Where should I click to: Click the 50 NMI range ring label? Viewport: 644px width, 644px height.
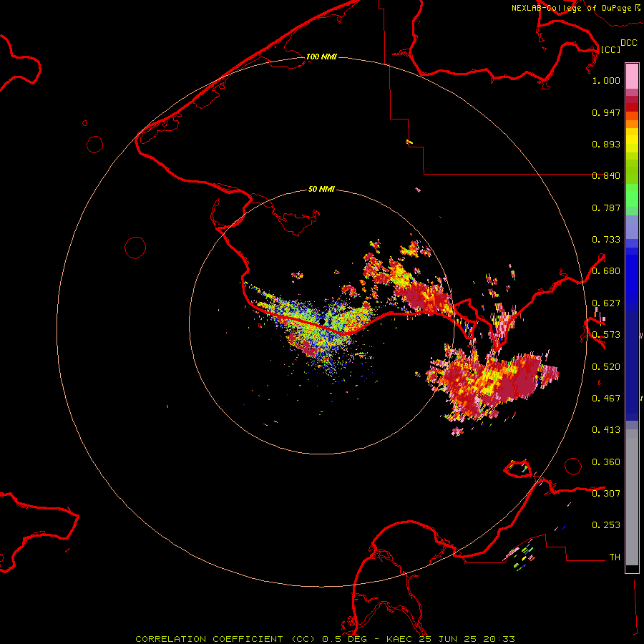321,189
